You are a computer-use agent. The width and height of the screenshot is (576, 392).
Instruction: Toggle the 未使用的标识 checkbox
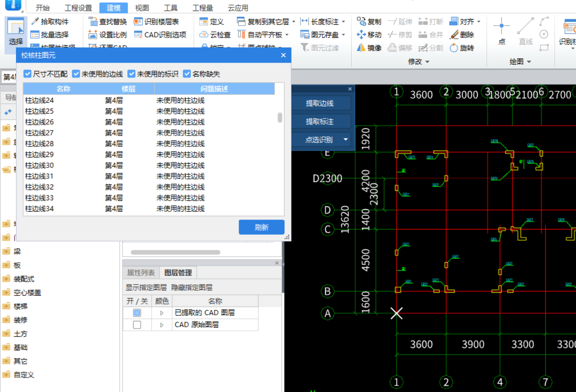click(x=132, y=73)
